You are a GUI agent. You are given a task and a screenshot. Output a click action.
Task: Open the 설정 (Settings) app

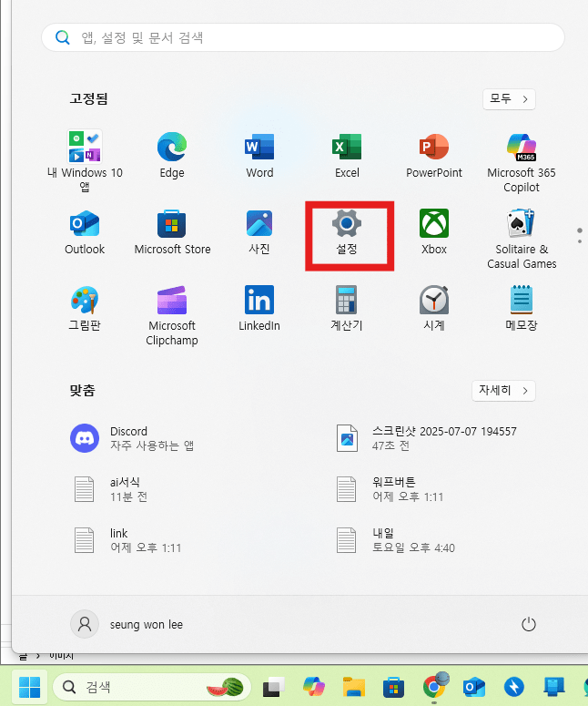click(x=347, y=232)
